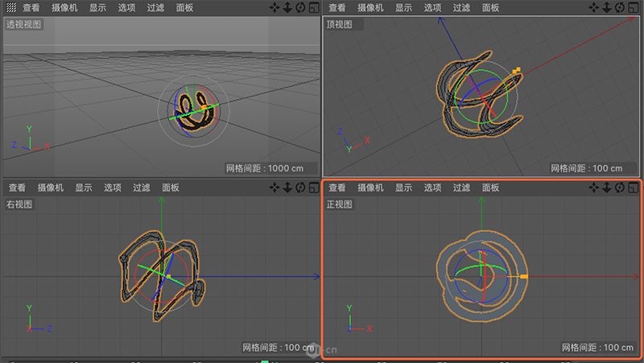Click the 右视图 viewport label
The width and height of the screenshot is (644, 363).
click(x=20, y=204)
